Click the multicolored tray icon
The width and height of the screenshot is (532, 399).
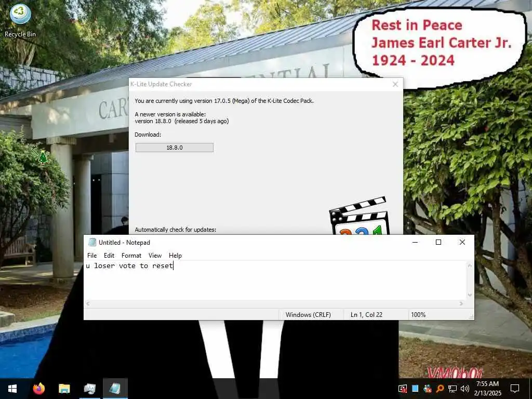428,389
